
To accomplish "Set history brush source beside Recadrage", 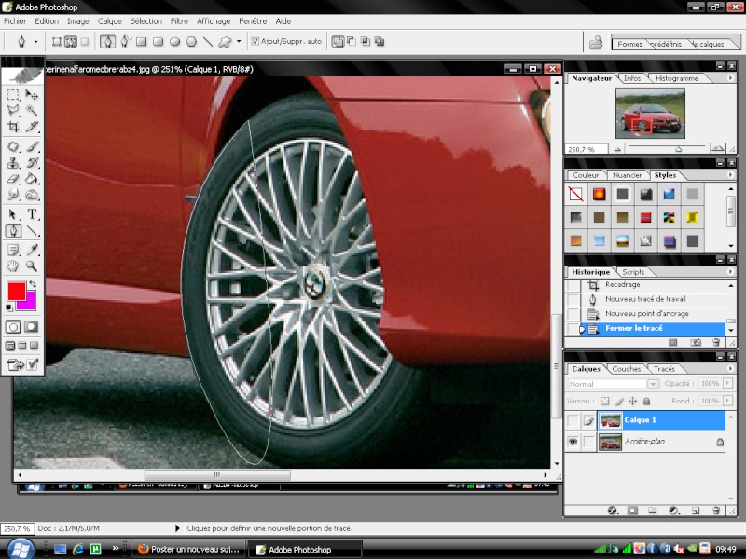I will (x=573, y=285).
